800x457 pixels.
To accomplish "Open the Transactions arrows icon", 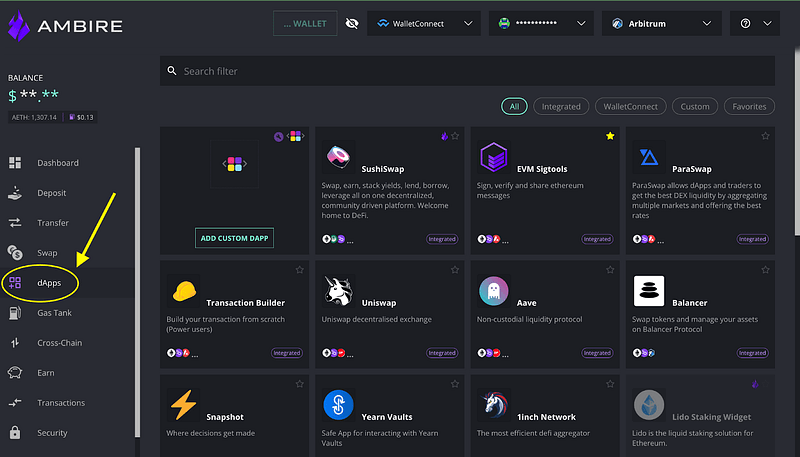I will (15, 402).
